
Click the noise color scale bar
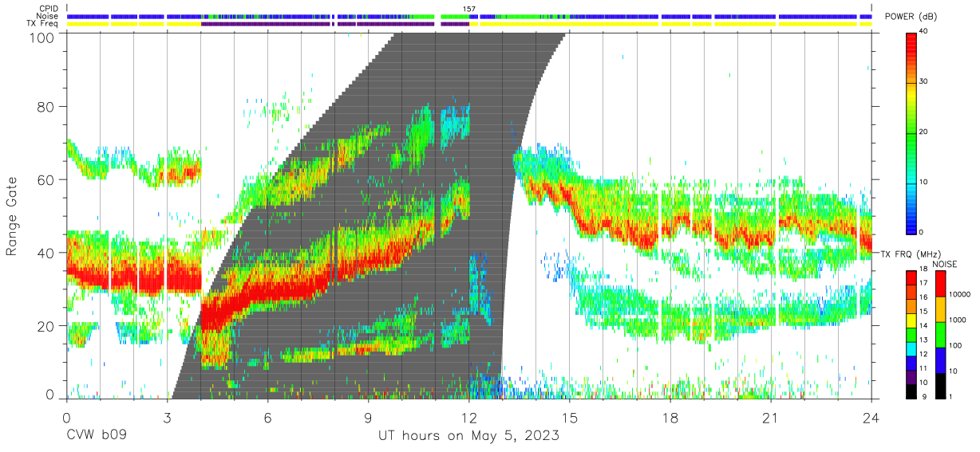click(940, 334)
